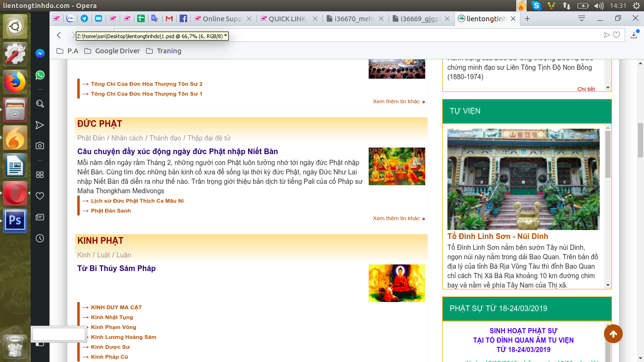Bookmark page with address bar heart
Screen dimensions: 644x362
pyautogui.click(x=616, y=35)
